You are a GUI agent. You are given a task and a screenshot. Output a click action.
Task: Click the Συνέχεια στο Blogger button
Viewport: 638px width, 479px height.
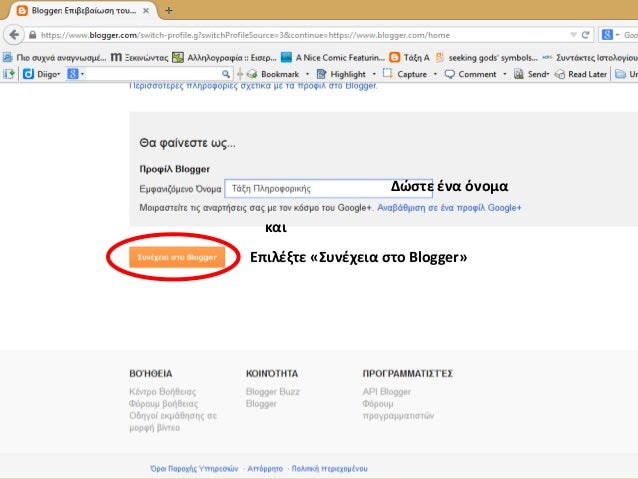177,257
